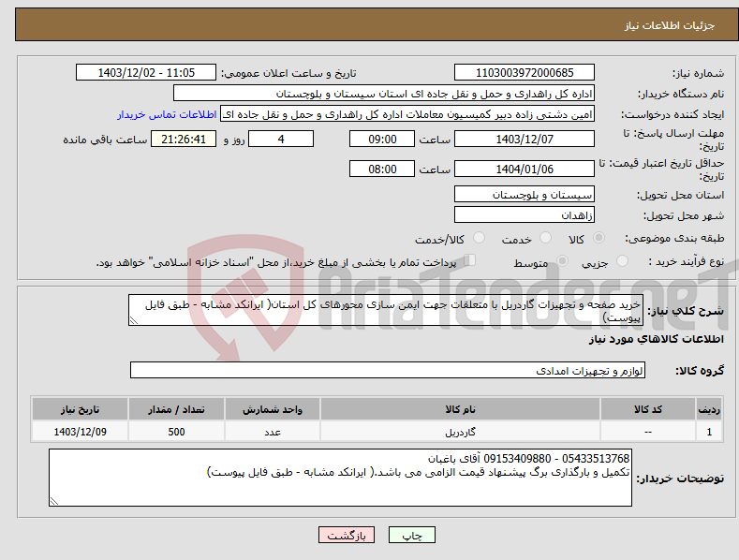Click the بازگشت (back) button
739x560 pixels.
pyautogui.click(x=347, y=535)
